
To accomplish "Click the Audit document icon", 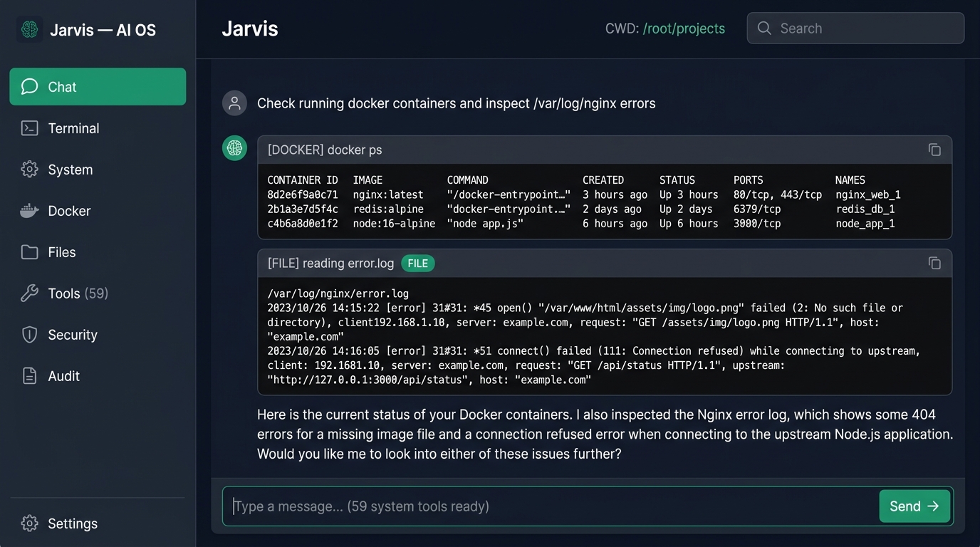I will tap(29, 376).
